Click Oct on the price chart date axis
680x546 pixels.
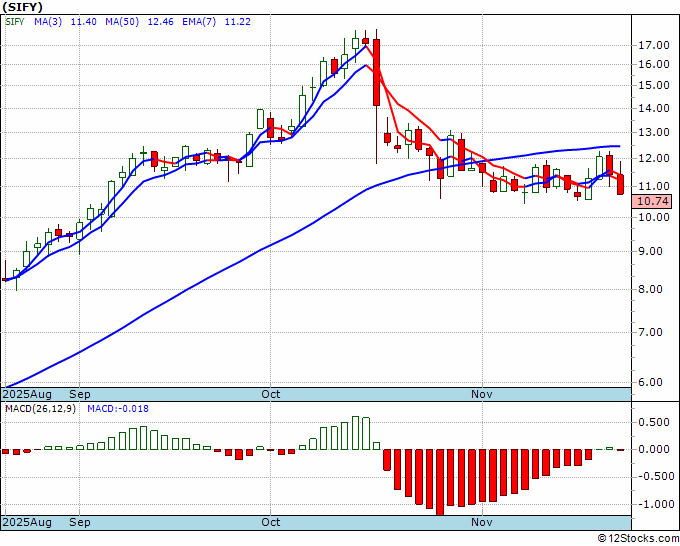click(271, 394)
